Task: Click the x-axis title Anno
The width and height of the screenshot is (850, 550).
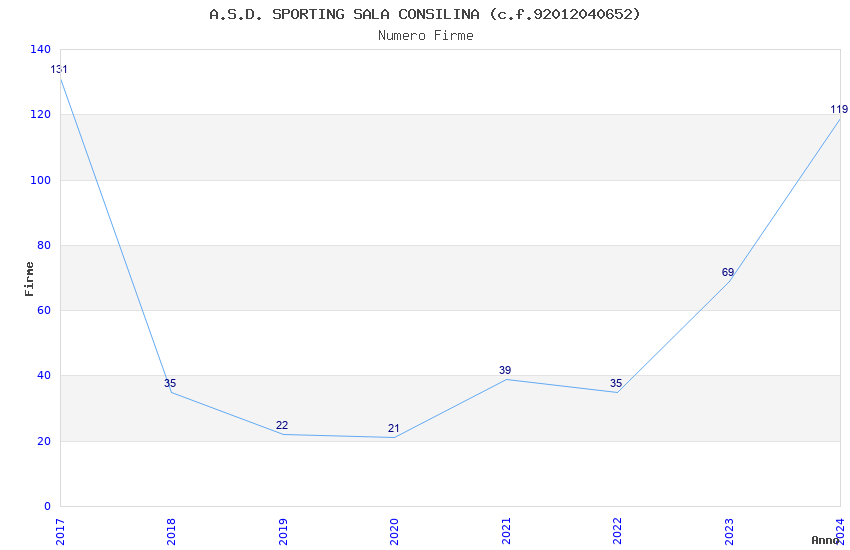Action: 825,540
